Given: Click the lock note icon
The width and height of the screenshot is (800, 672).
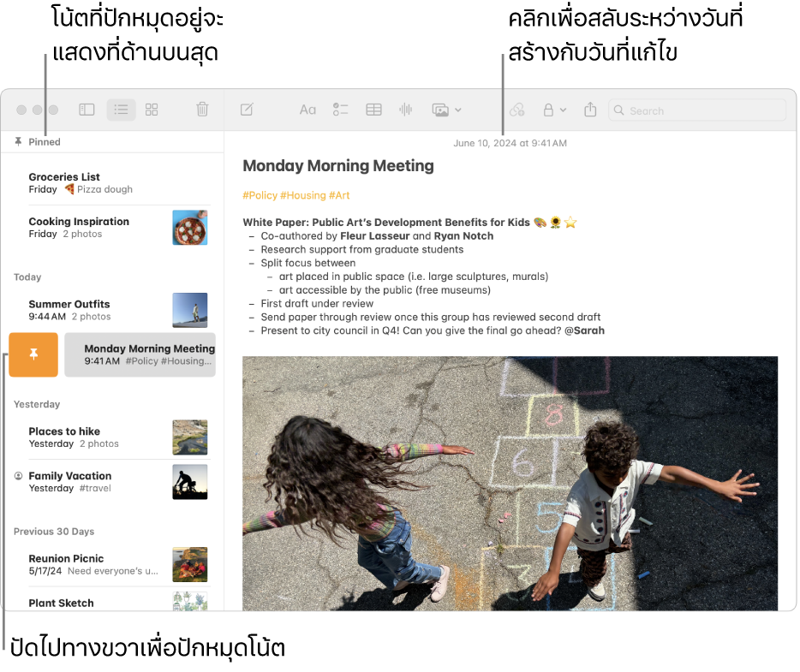Looking at the screenshot, I should coord(548,110).
